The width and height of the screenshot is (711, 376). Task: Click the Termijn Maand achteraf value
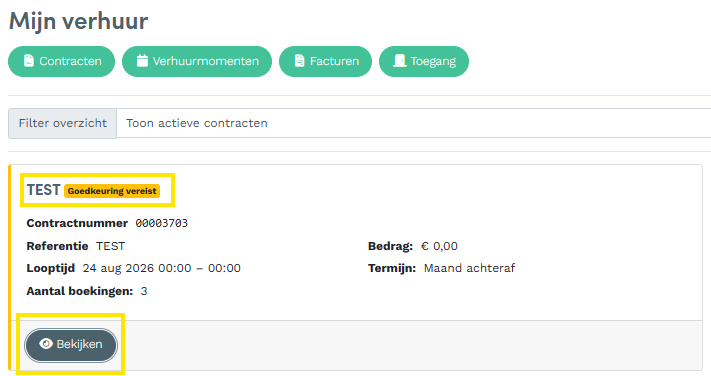coord(469,268)
